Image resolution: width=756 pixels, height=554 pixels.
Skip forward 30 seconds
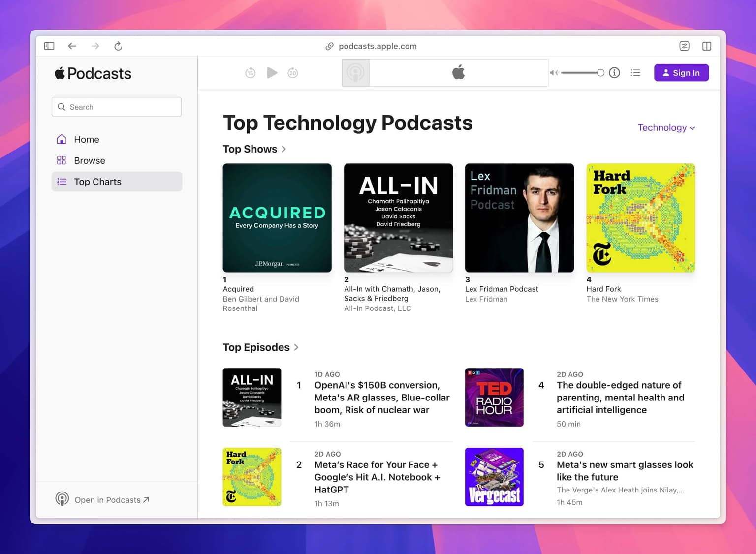pyautogui.click(x=293, y=73)
